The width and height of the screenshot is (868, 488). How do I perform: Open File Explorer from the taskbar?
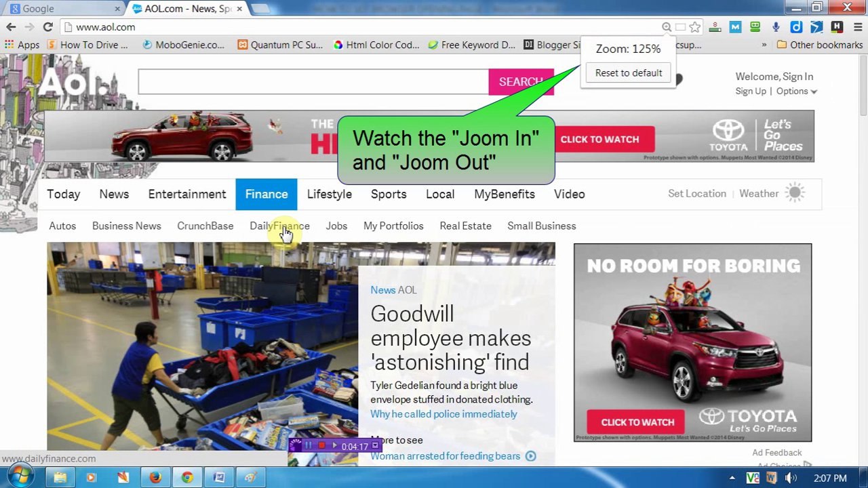click(60, 477)
